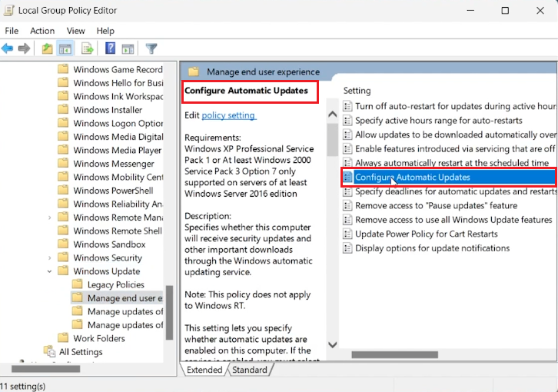Collapse the Windows Update tree node
This screenshot has height=392, width=558.
click(x=50, y=271)
